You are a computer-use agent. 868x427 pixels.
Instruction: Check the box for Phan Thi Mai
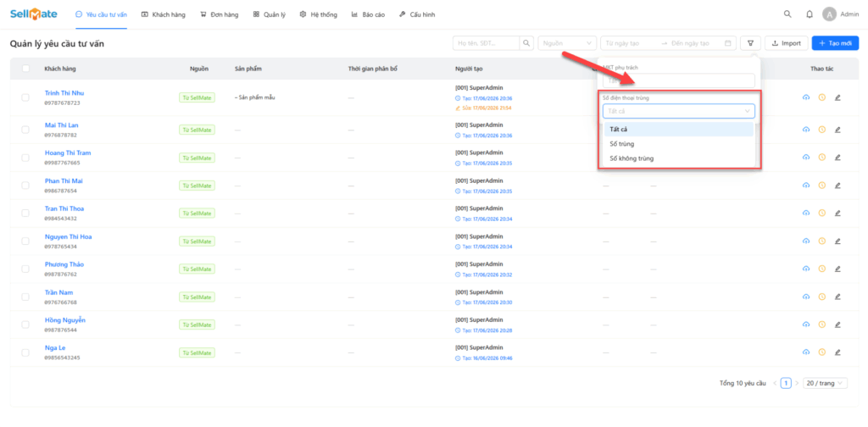(x=25, y=186)
